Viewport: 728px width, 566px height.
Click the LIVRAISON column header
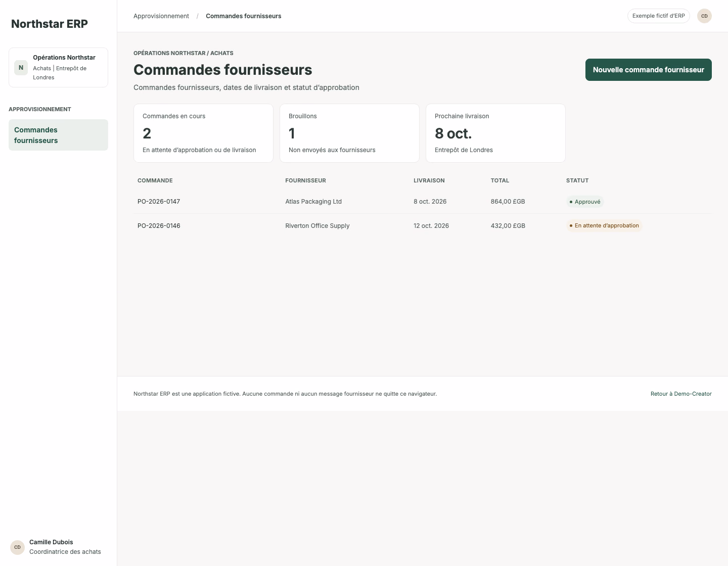(x=429, y=180)
